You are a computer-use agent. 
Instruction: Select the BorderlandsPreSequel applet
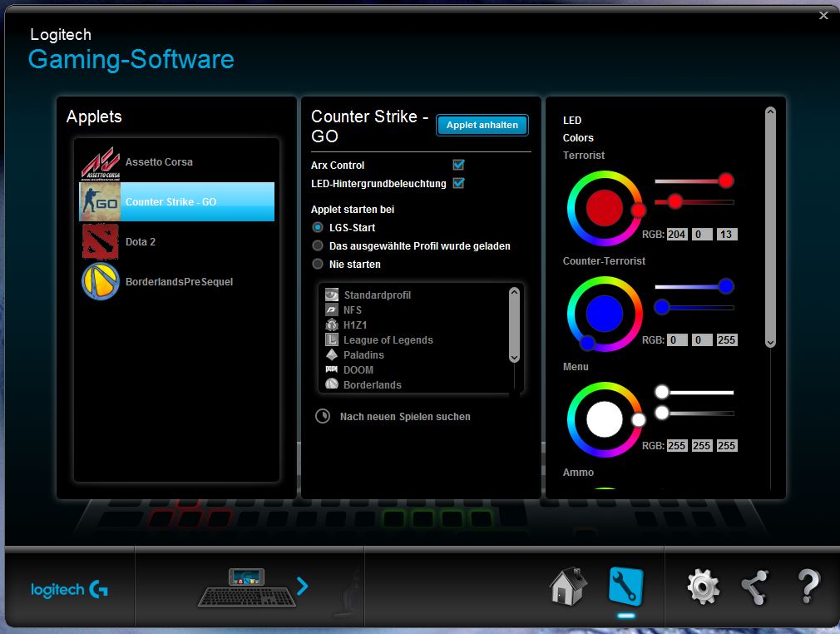pos(177,282)
